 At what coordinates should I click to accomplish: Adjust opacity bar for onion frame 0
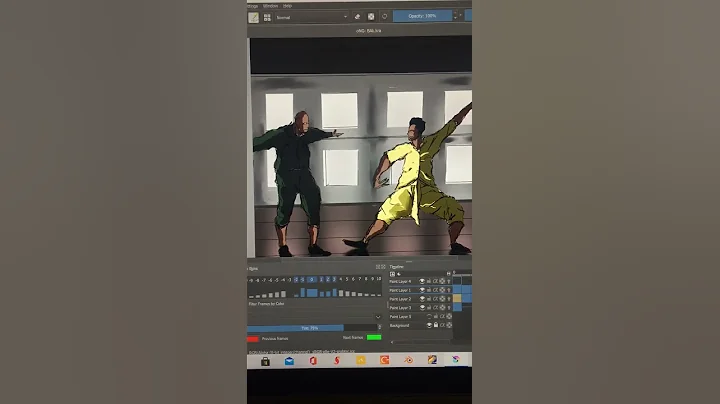pos(312,292)
